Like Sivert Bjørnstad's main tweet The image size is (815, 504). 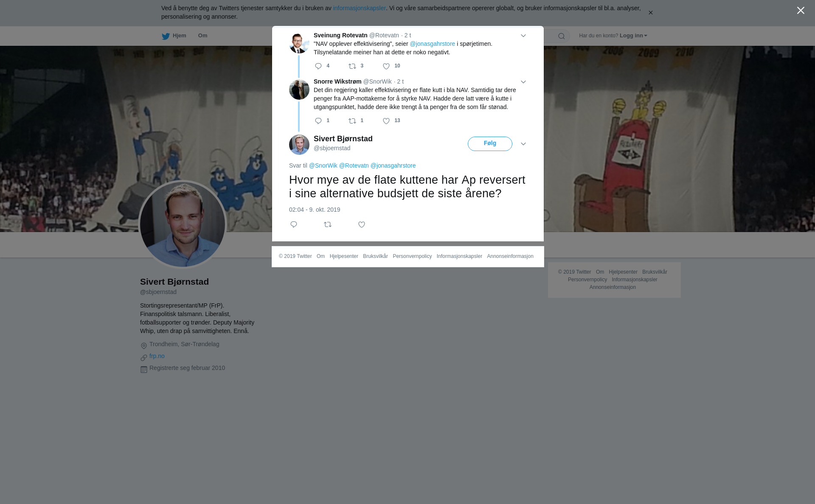pyautogui.click(x=362, y=224)
